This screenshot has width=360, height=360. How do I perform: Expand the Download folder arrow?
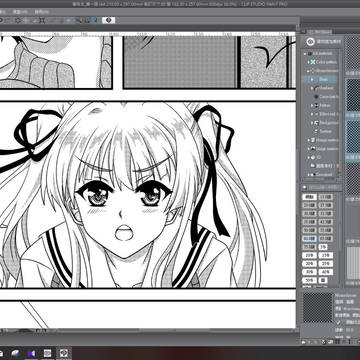pyautogui.click(x=309, y=174)
